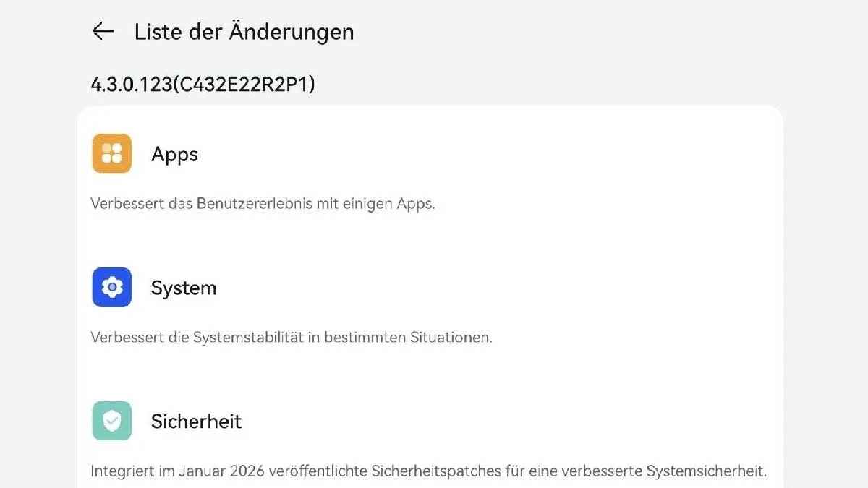Select the 'Liste der Änderungen' page title
868x488 pixels.
click(244, 32)
